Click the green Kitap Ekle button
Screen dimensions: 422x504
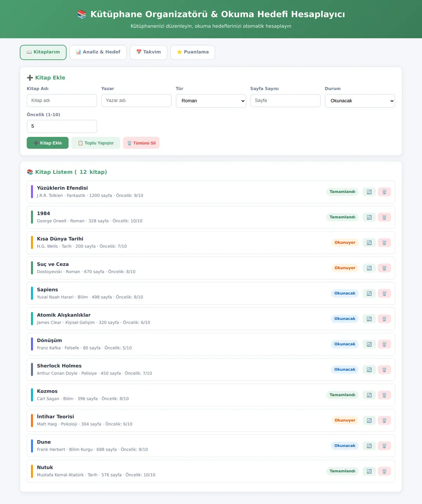(47, 143)
